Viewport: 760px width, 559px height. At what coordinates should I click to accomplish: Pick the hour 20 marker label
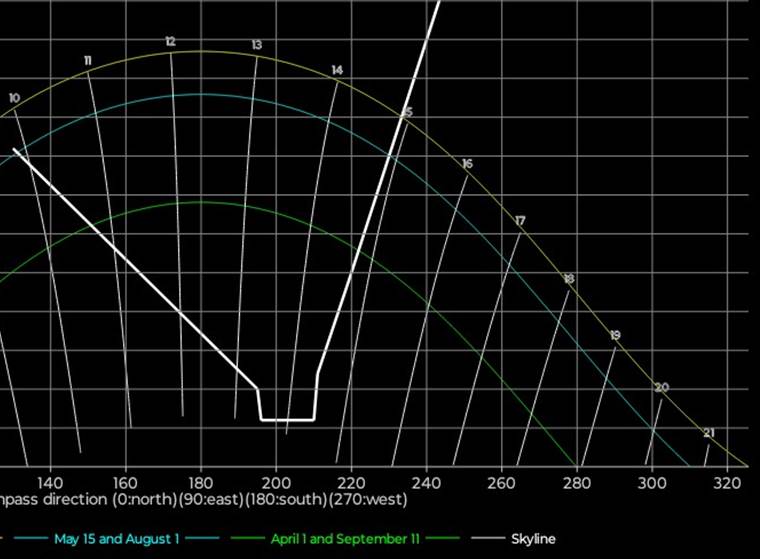click(661, 387)
